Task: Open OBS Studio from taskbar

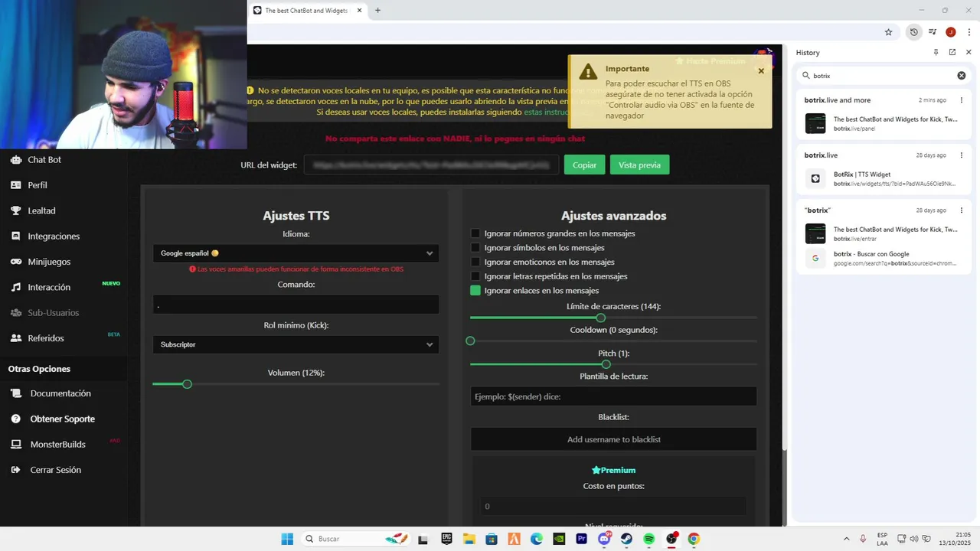Action: click(671, 539)
